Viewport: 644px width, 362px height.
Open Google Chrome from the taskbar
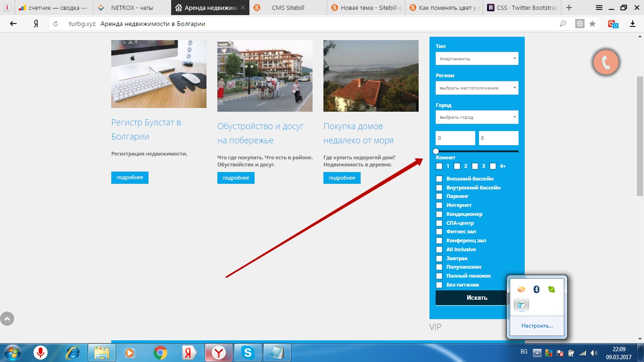coord(160,353)
